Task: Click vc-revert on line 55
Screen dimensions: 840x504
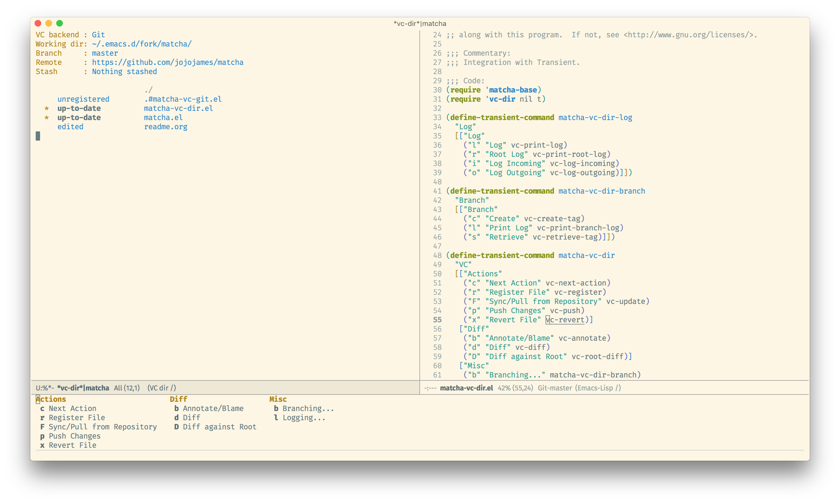Action: tap(565, 320)
